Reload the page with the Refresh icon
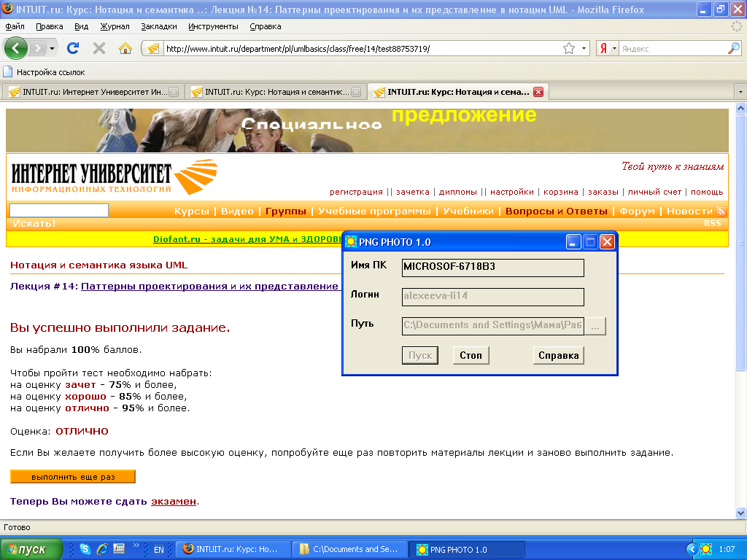 [x=73, y=48]
